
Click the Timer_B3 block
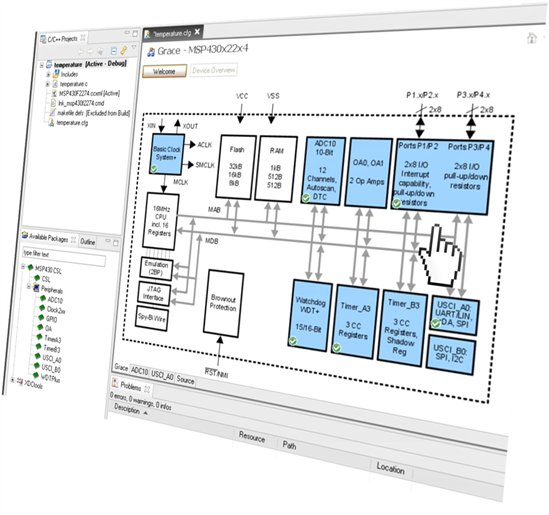402,328
